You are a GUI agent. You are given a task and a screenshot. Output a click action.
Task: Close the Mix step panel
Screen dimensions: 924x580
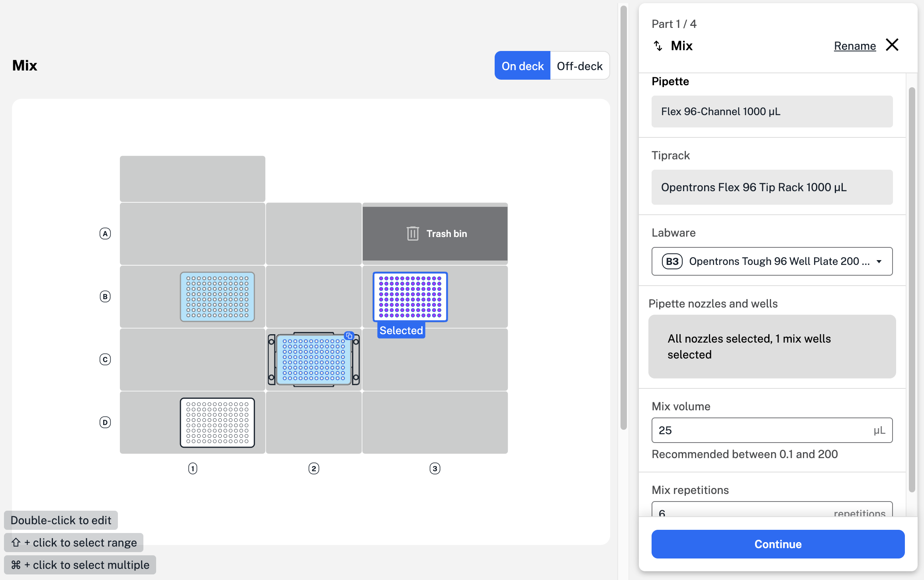892,45
